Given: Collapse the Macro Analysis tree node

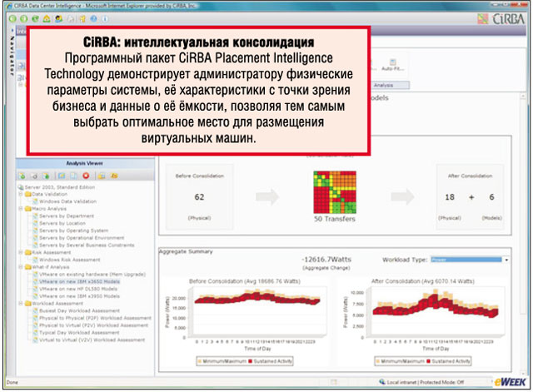Looking at the screenshot, I should coord(20,209).
